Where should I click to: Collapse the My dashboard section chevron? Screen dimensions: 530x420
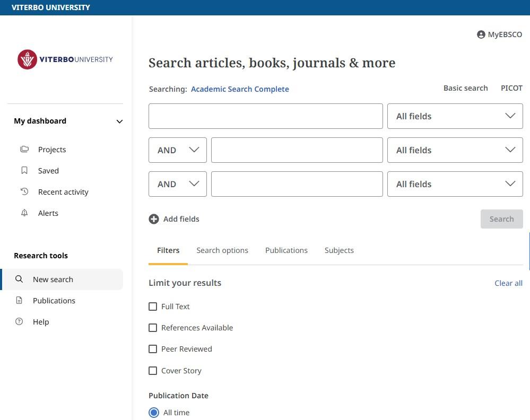tap(119, 121)
